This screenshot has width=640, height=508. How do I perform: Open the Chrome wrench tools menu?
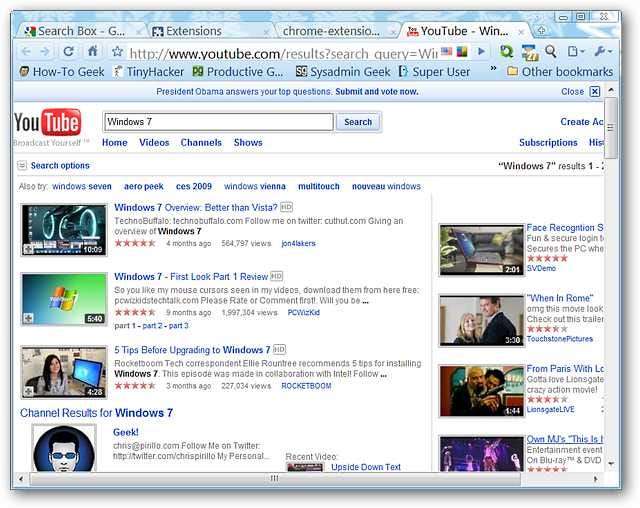point(603,51)
